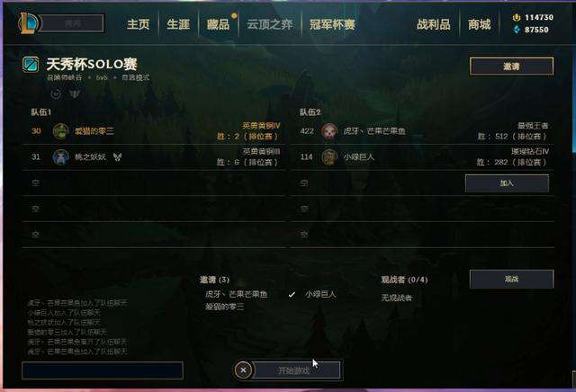Open the 商城 store tab
This screenshot has width=576, height=392.
pos(479,24)
